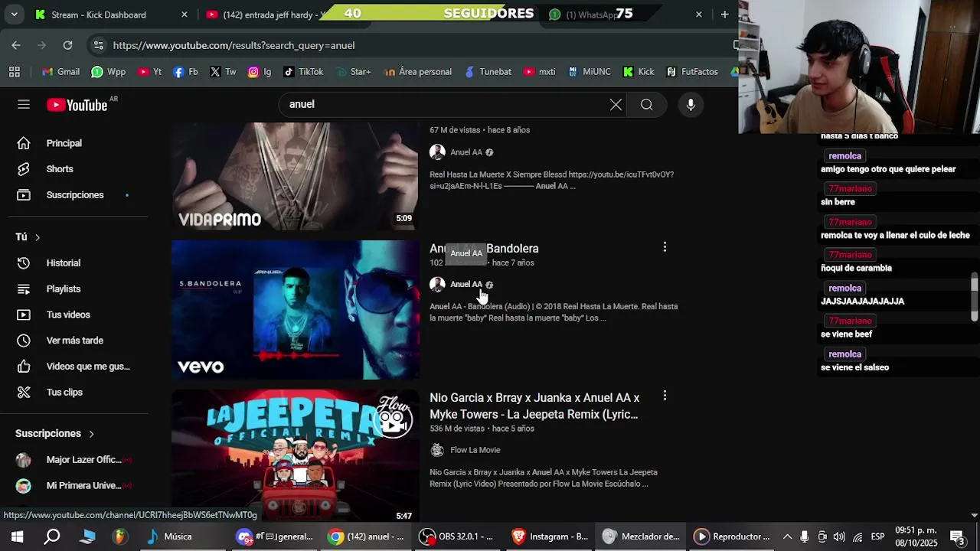
Task: Expand the Tú section chevron
Action: (37, 237)
